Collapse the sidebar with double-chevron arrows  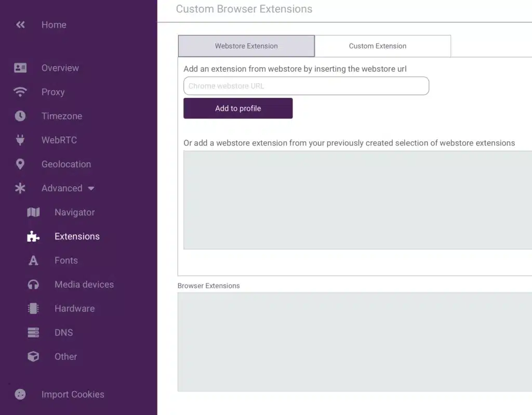click(20, 24)
